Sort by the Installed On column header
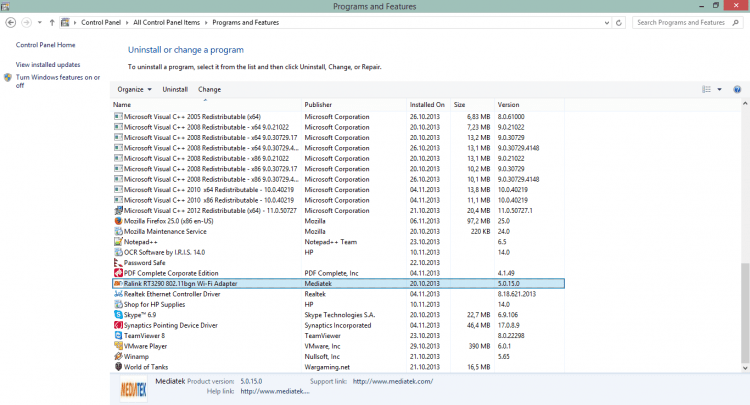Image resolution: width=750 pixels, height=405 pixels. coord(427,105)
